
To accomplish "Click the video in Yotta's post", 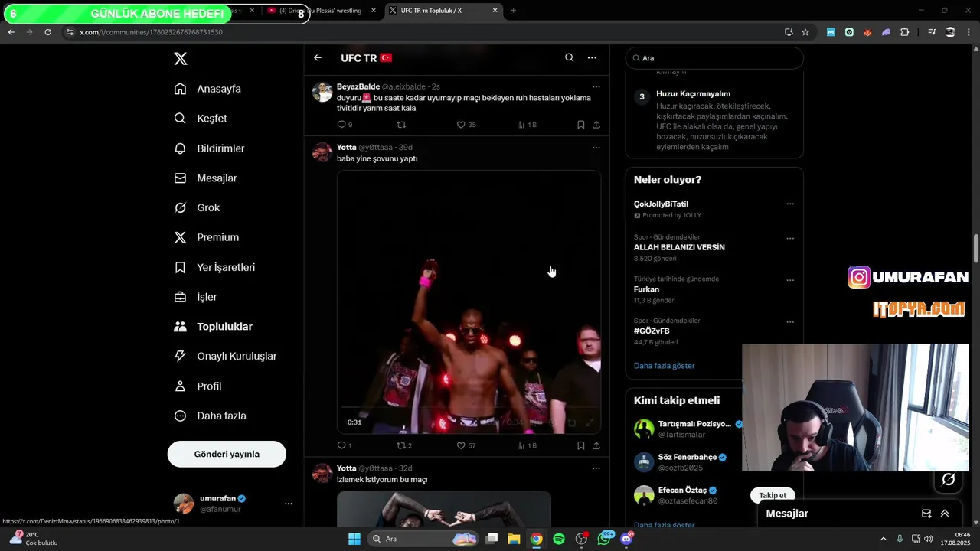I will pos(469,302).
